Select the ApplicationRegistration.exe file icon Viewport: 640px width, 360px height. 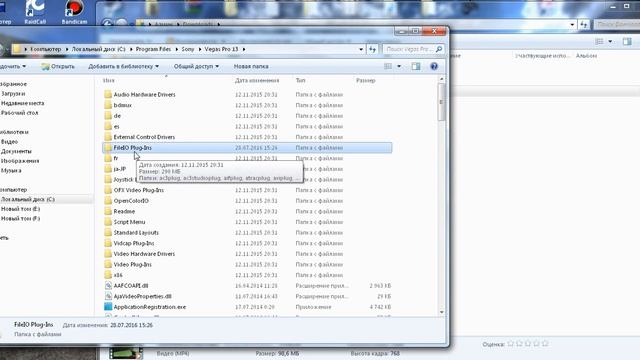[x=108, y=307]
